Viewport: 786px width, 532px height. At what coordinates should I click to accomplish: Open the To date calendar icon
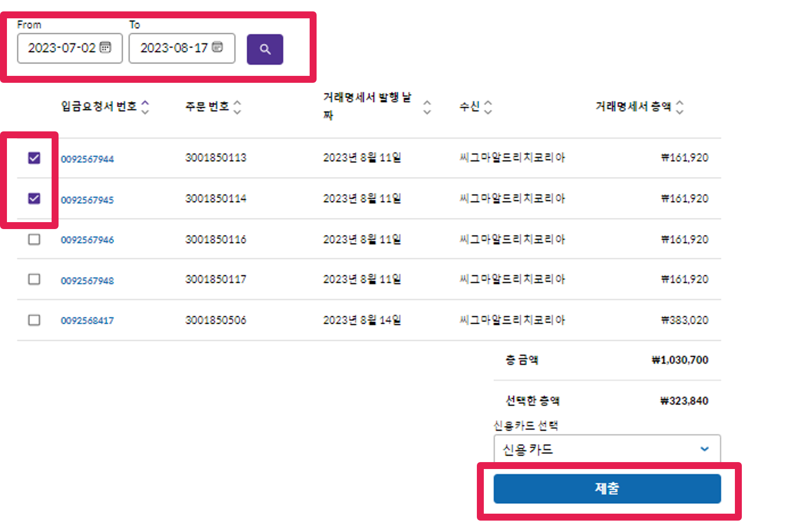[217, 48]
